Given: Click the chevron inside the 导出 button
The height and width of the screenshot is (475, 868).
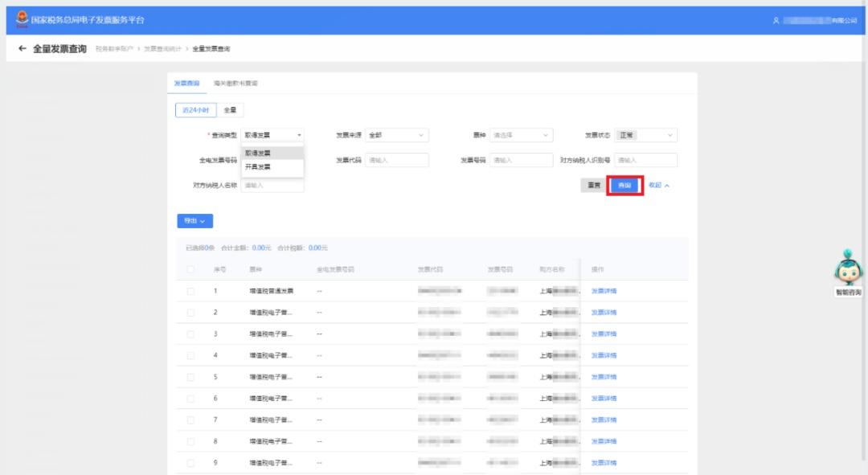Looking at the screenshot, I should coord(203,222).
